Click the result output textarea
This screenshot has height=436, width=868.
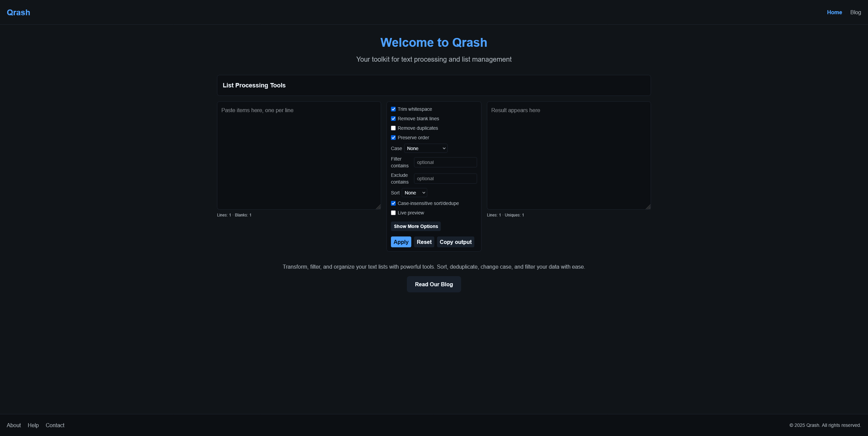(569, 155)
